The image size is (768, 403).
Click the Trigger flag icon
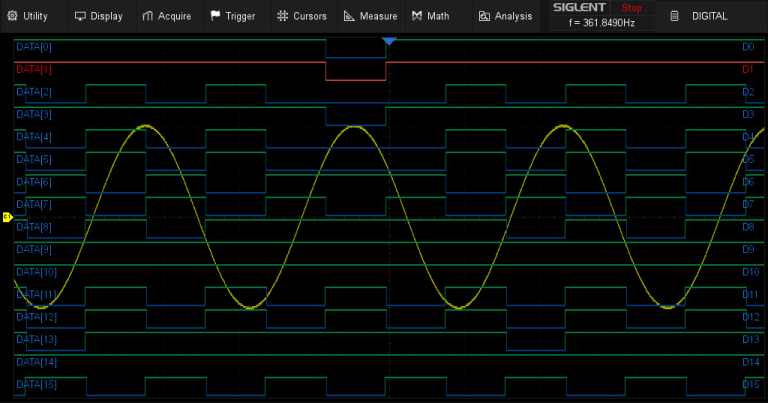(215, 16)
